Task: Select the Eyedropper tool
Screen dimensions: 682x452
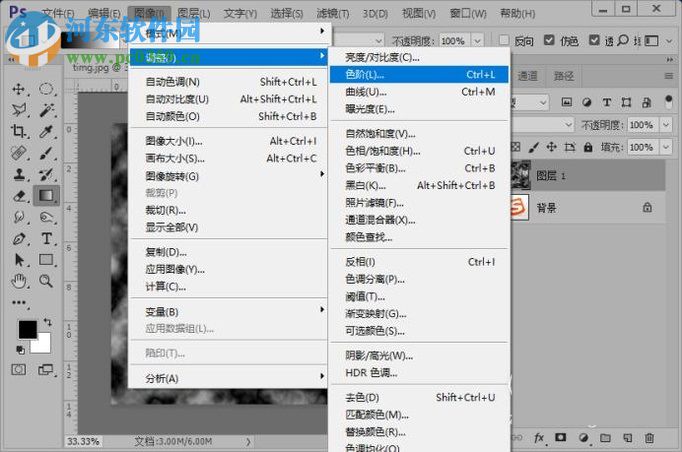Action: [46, 131]
